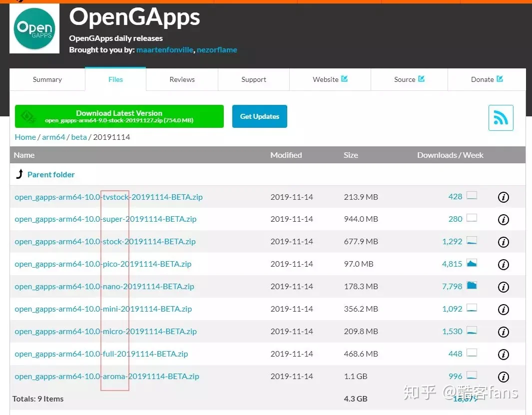Click download count 1,530 for micro
This screenshot has height=415, width=532.
(x=452, y=331)
